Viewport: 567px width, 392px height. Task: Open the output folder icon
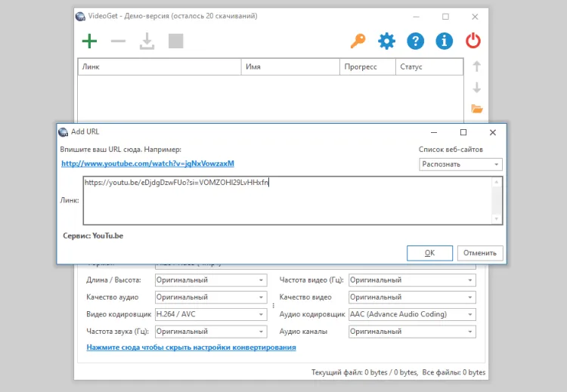476,109
